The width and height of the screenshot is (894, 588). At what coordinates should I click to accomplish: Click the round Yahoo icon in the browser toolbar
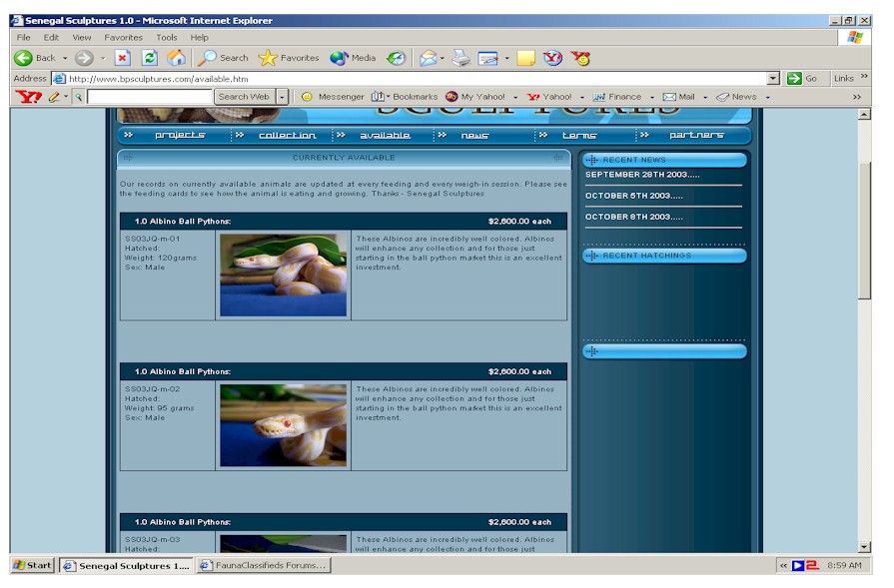pyautogui.click(x=552, y=58)
